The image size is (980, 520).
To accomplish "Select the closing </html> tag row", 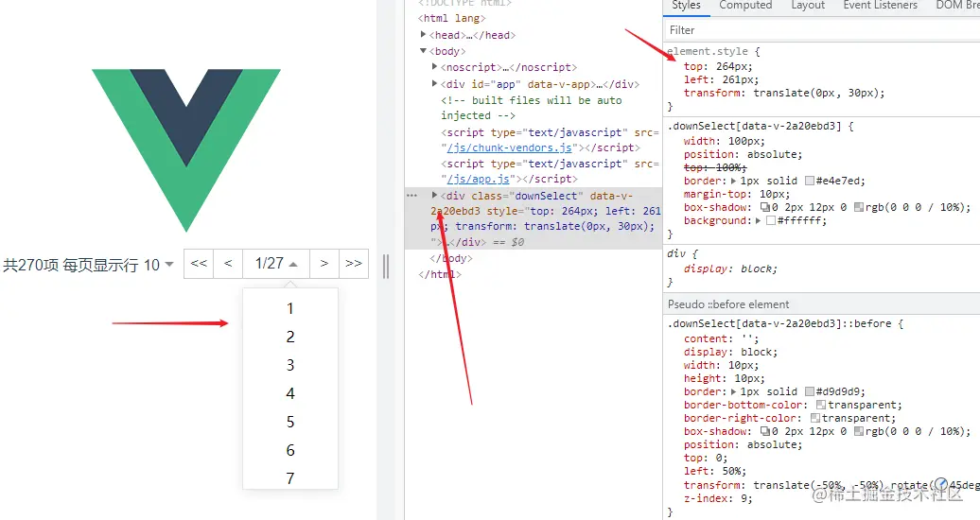I will click(439, 274).
